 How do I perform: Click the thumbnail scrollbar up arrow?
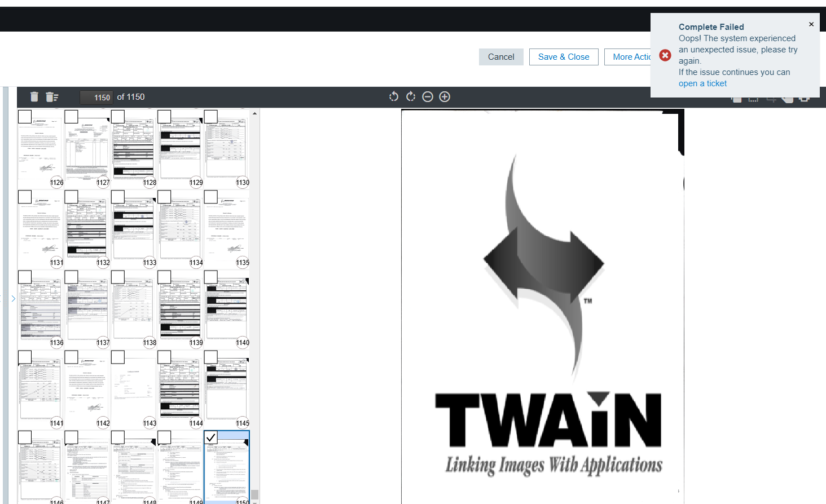point(255,113)
